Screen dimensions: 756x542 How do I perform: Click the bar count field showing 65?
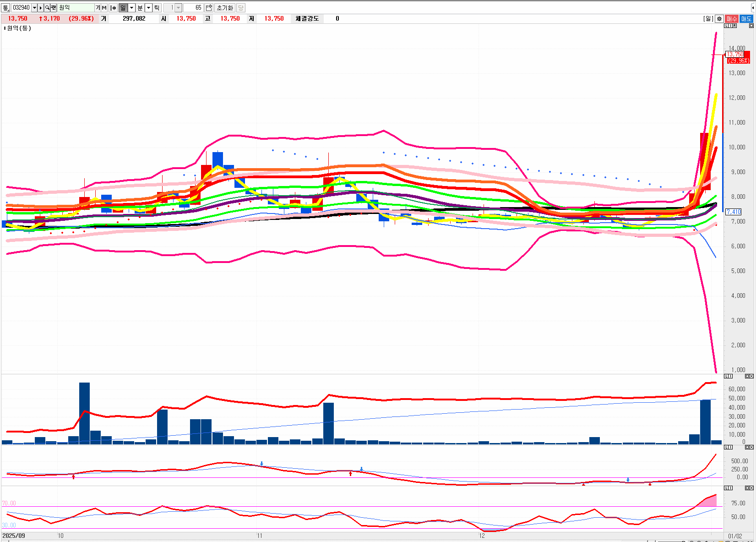click(x=193, y=8)
